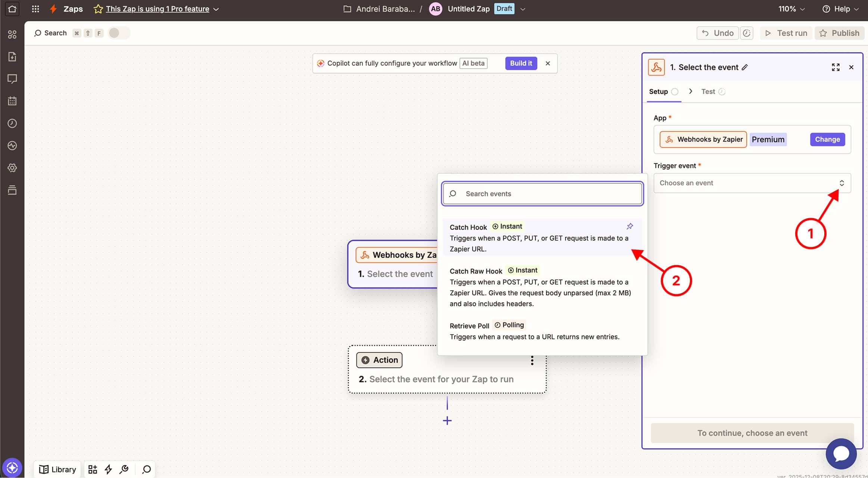Click the plus icon to add step

[x=447, y=420]
